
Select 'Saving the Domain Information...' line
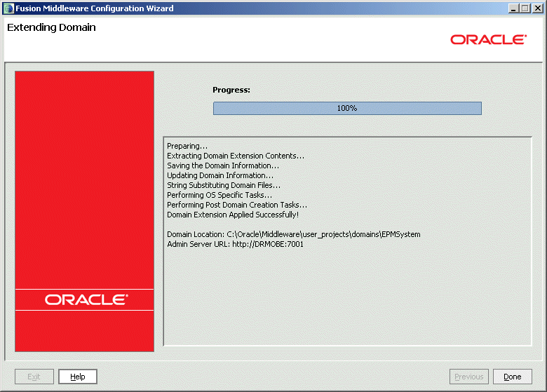coord(223,165)
